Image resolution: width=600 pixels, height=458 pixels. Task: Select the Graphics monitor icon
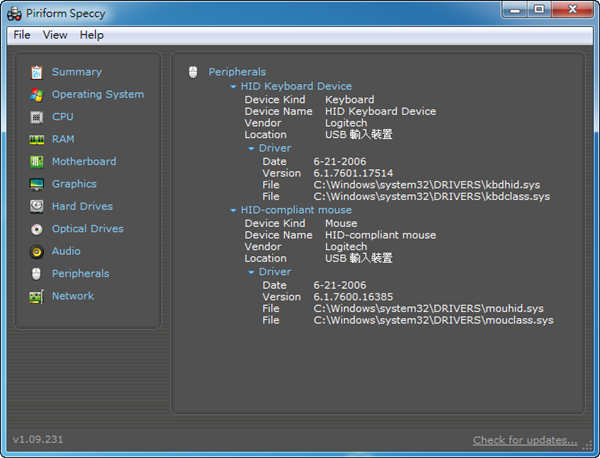pyautogui.click(x=37, y=184)
